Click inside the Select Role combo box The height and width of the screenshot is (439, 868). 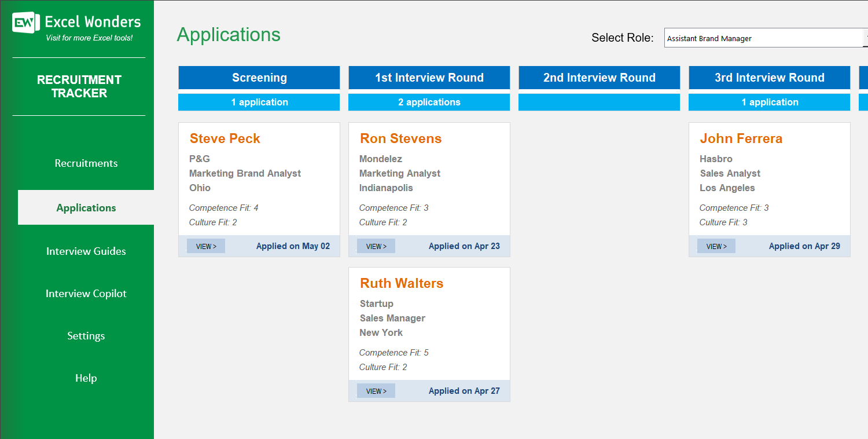(752, 38)
